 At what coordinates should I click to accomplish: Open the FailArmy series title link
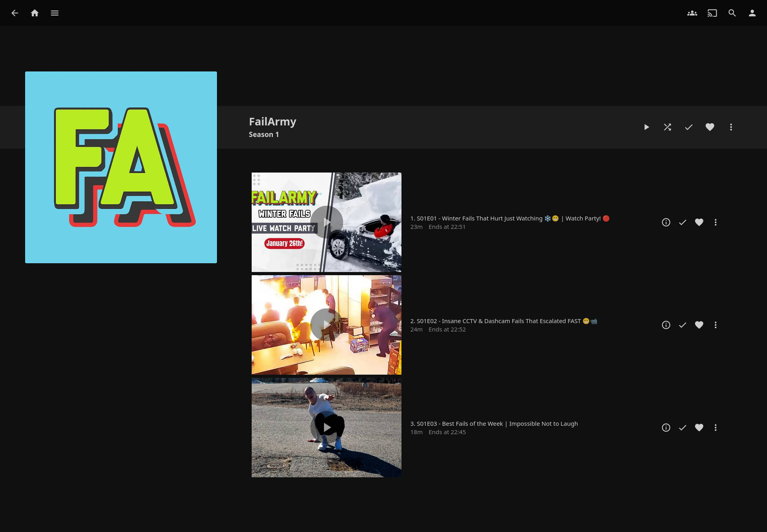[272, 121]
